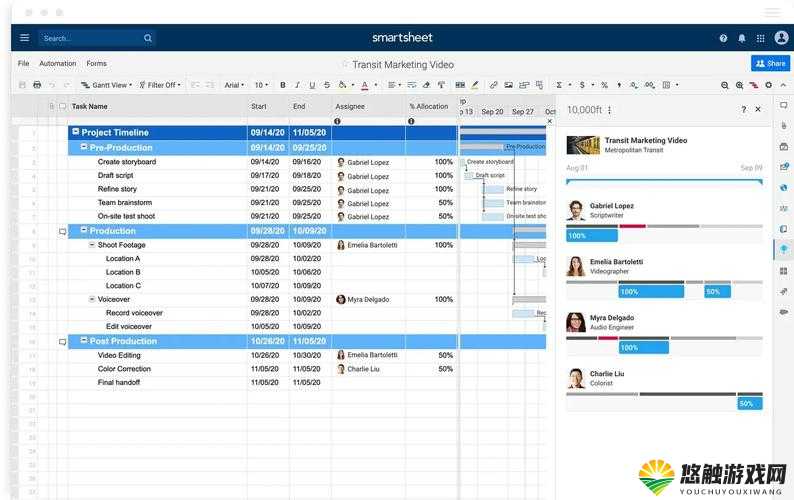
Task: Open the Automation menu
Action: click(58, 63)
